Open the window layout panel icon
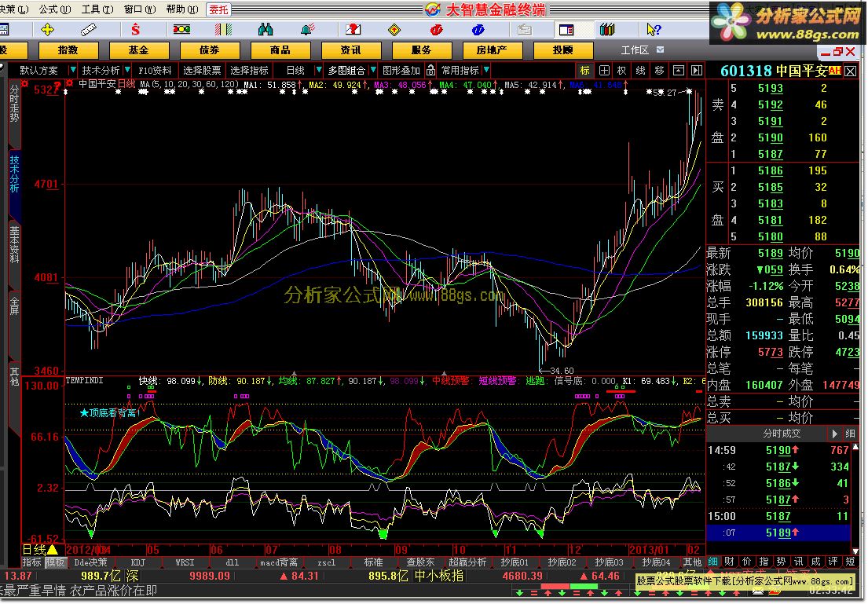This screenshot has height=604, width=868. click(566, 29)
